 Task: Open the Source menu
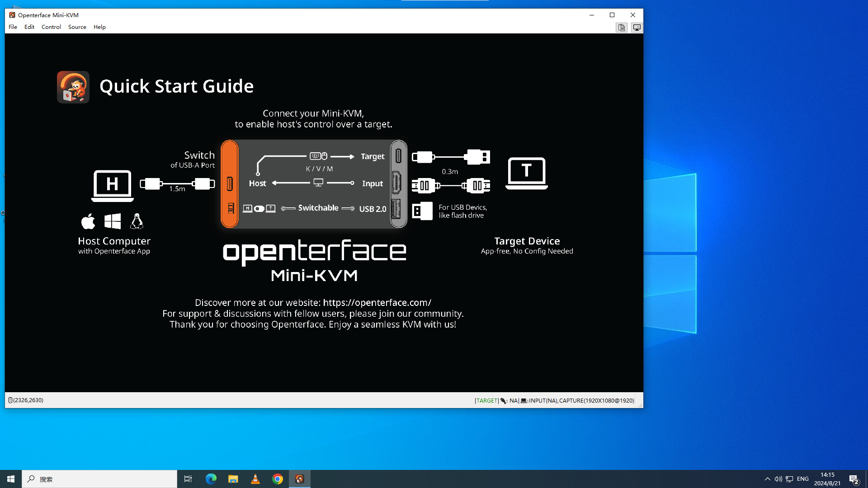coord(77,27)
